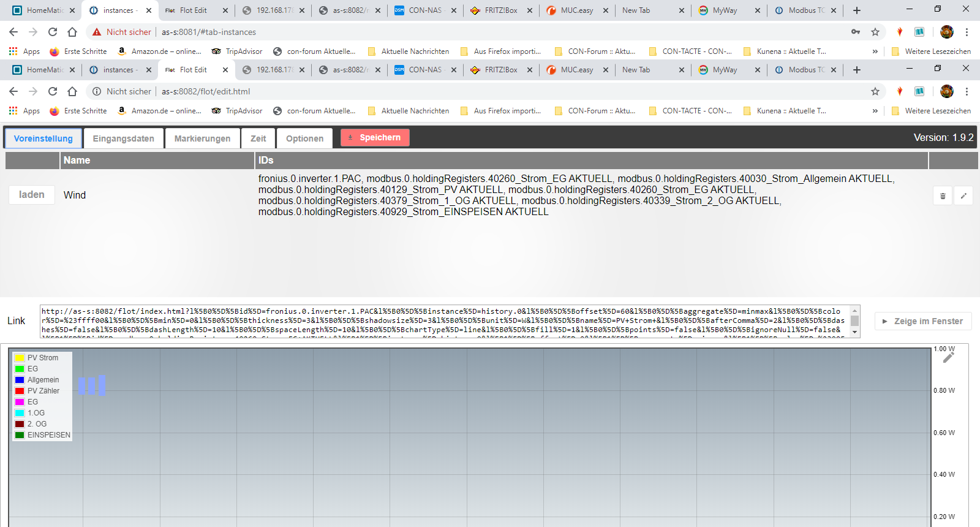Click the pencil edit icon on the chart
The width and height of the screenshot is (980, 527).
click(x=949, y=357)
